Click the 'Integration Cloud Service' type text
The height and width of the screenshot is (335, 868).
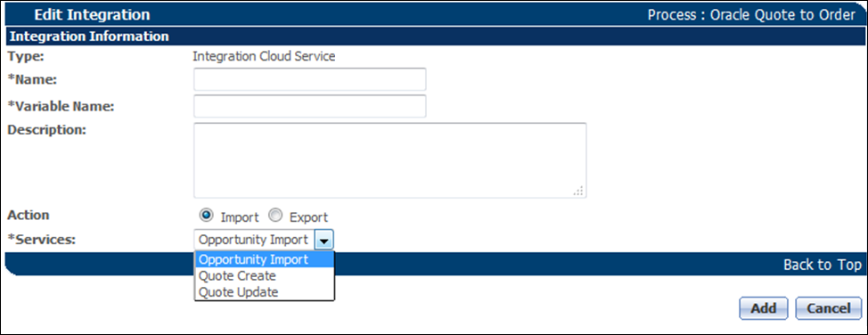click(264, 56)
